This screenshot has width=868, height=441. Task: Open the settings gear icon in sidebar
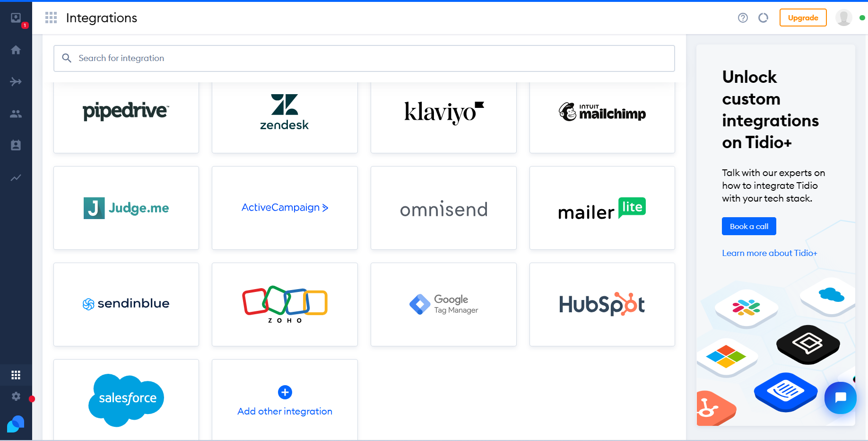coord(16,396)
